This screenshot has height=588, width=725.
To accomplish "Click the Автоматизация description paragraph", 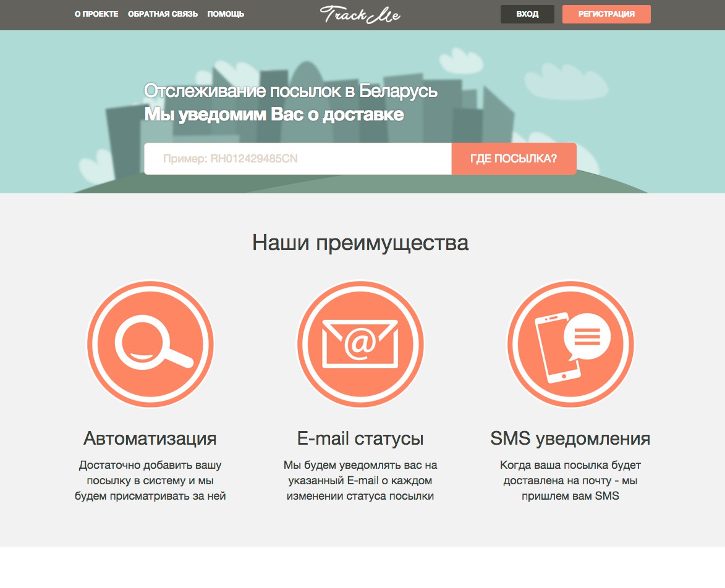I will pos(150,481).
